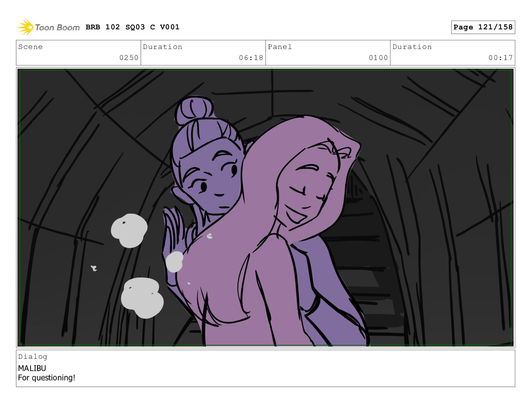Screen dimensions: 532x411
Task: Click the Dialog label
Action: [x=33, y=357]
